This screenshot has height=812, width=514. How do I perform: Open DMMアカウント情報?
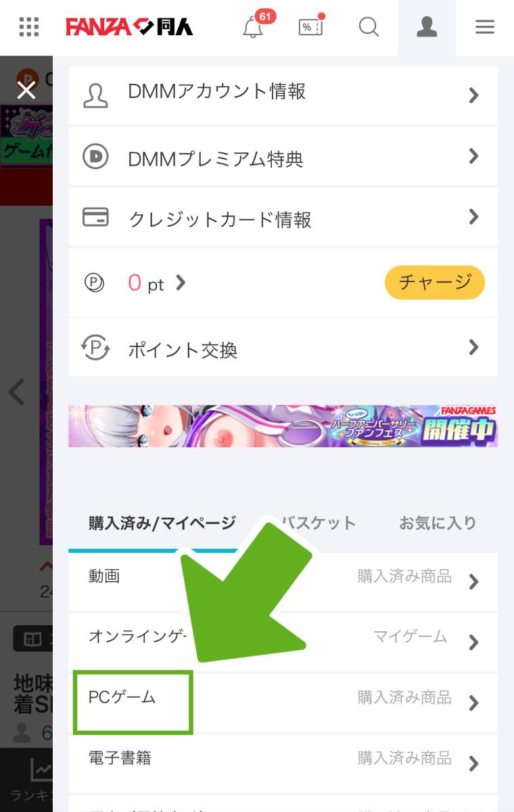tap(283, 95)
